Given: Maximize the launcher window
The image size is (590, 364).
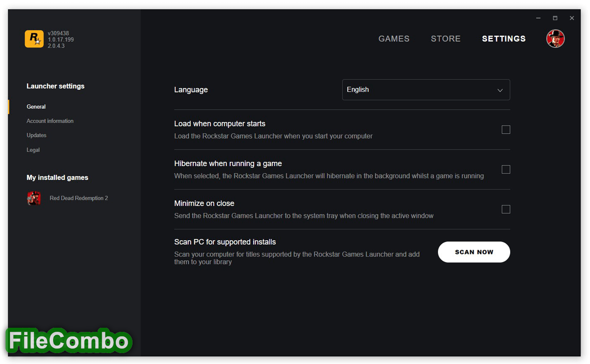Looking at the screenshot, I should pyautogui.click(x=555, y=18).
